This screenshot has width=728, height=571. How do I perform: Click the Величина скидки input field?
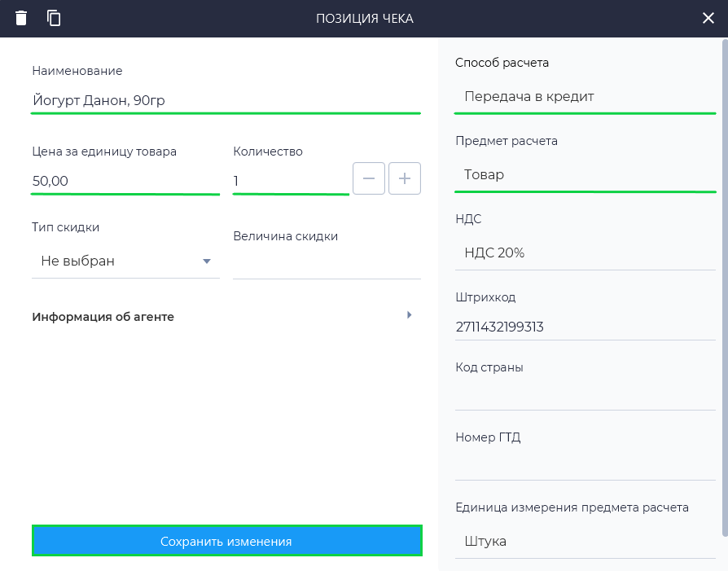(327, 264)
